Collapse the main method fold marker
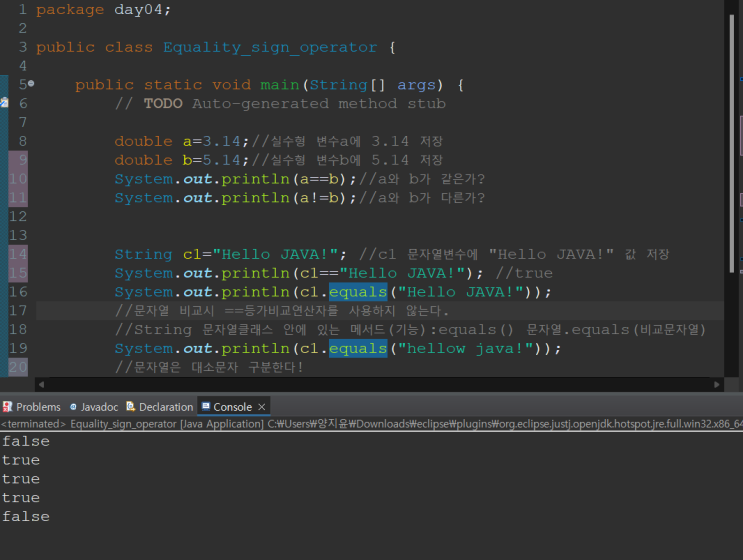Image resolution: width=743 pixels, height=560 pixels. pyautogui.click(x=31, y=85)
